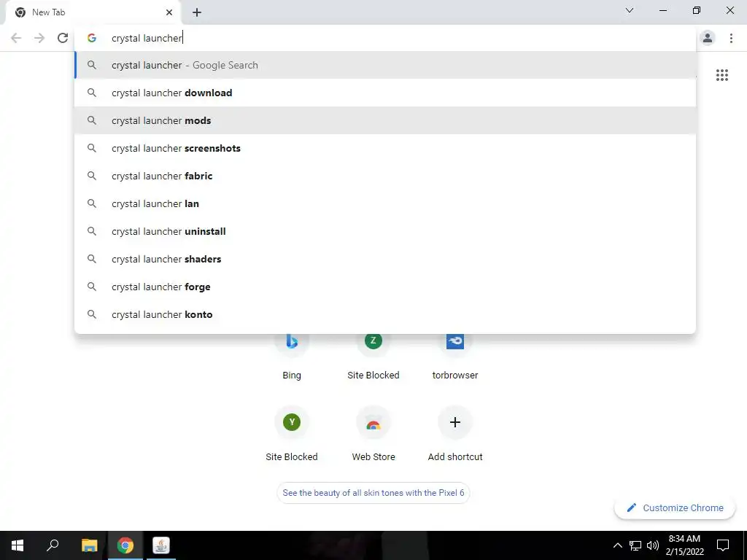Open the notification center icon
The width and height of the screenshot is (747, 560).
pyautogui.click(x=723, y=545)
